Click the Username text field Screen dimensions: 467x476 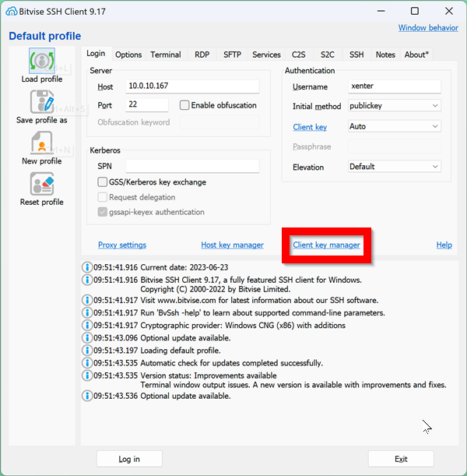click(394, 86)
